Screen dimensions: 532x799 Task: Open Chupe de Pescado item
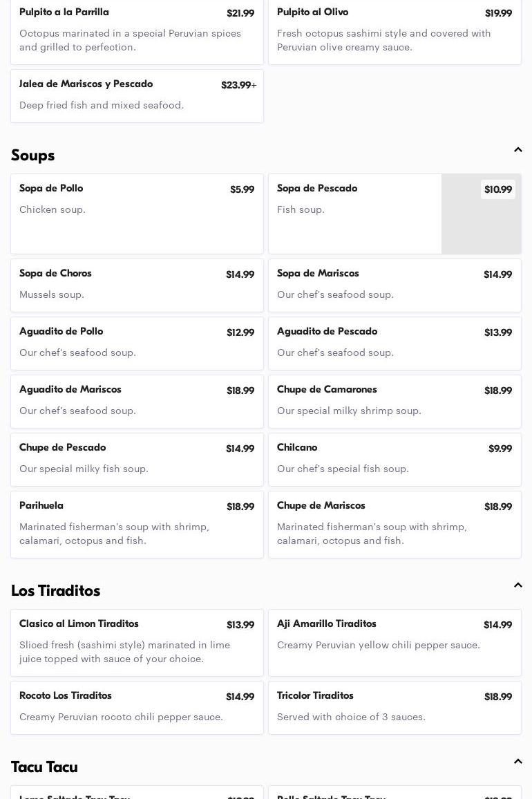(x=137, y=459)
